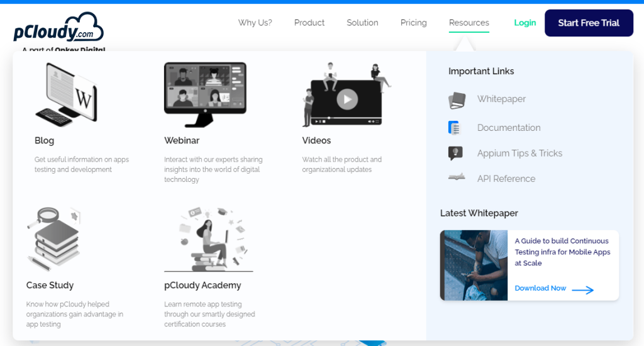Open the Blog computer illustration
The height and width of the screenshot is (346, 644).
[x=67, y=95]
